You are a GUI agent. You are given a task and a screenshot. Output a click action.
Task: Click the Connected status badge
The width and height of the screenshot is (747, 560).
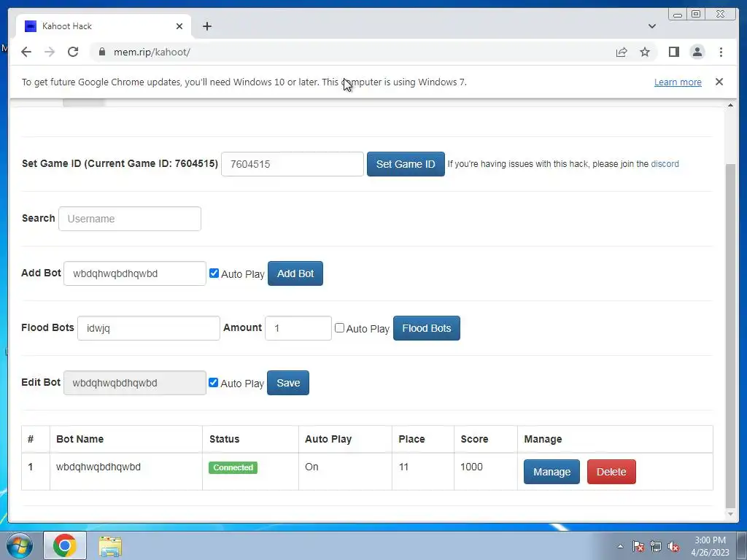233,467
